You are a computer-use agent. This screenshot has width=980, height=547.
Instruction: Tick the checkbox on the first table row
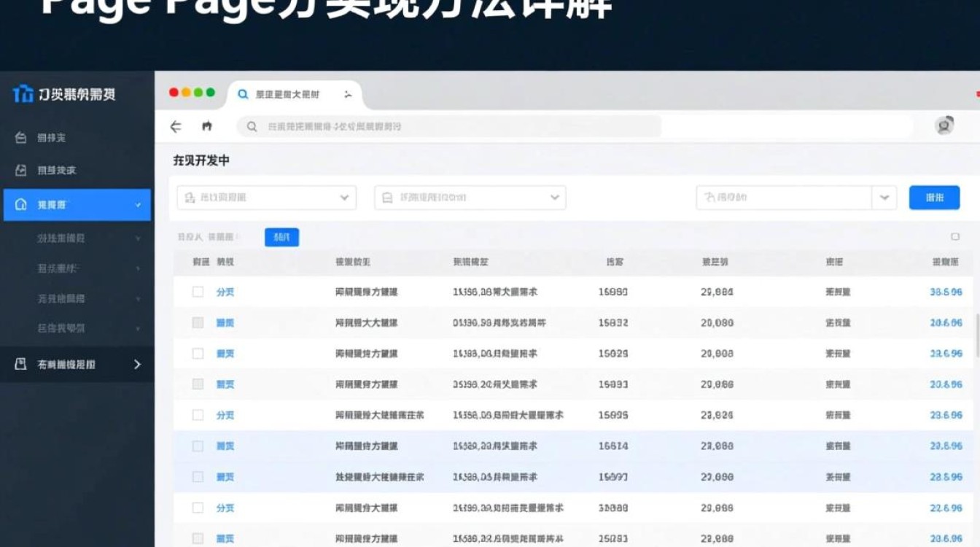pos(197,291)
